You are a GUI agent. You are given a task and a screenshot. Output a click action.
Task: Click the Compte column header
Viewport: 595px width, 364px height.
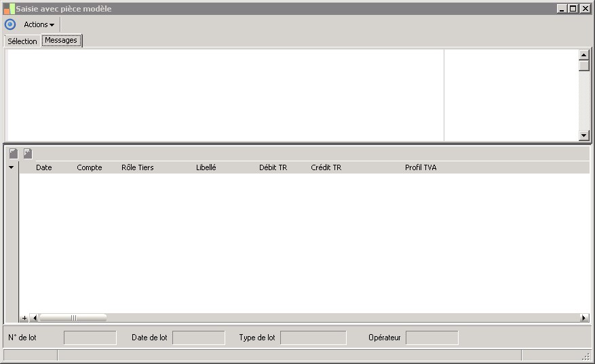[x=90, y=167]
